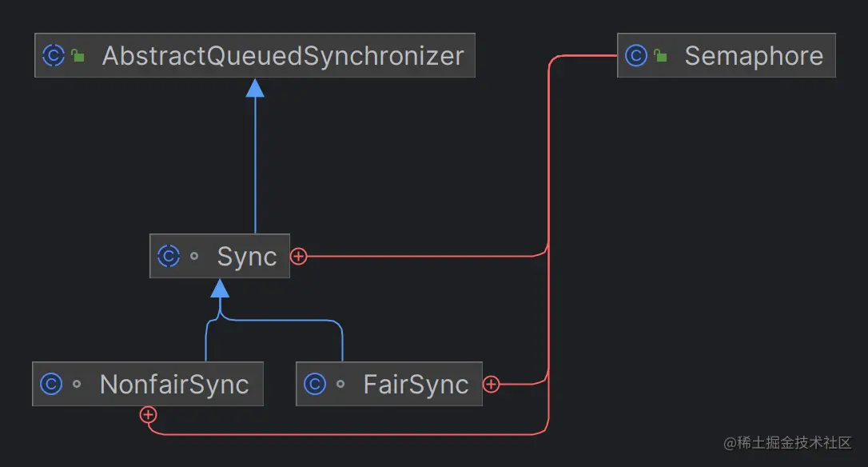The height and width of the screenshot is (467, 868).
Task: Click the blue inheritance arrowhead under AbstractQueuedSynchronizer
Action: (255, 87)
